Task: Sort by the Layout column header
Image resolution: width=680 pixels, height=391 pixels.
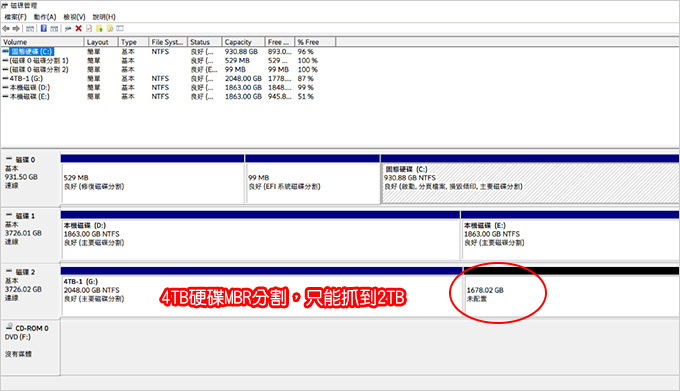Action: [x=101, y=42]
